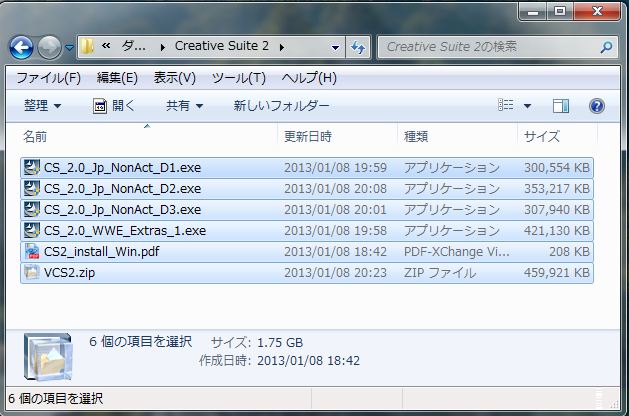This screenshot has width=629, height=416.
Task: Open recent pages dropdown beside navigation arrows
Action: click(69, 48)
